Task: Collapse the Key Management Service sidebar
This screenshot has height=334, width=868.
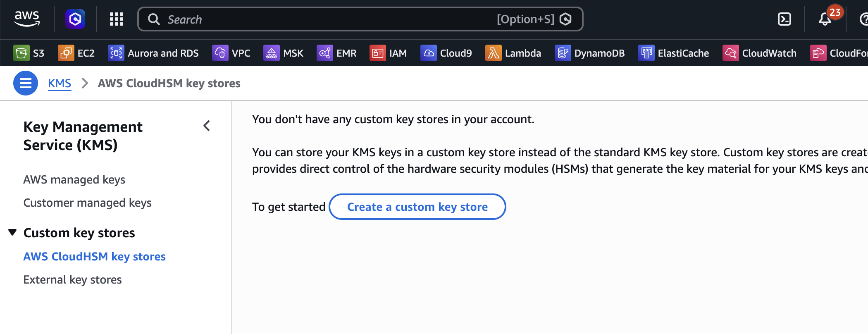Action: pos(207,126)
